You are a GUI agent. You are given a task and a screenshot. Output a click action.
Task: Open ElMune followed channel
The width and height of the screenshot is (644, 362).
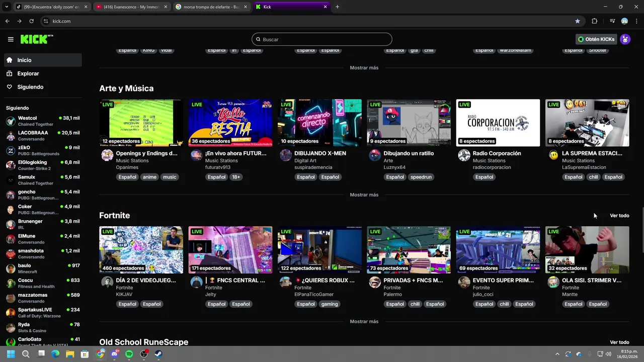click(x=43, y=239)
